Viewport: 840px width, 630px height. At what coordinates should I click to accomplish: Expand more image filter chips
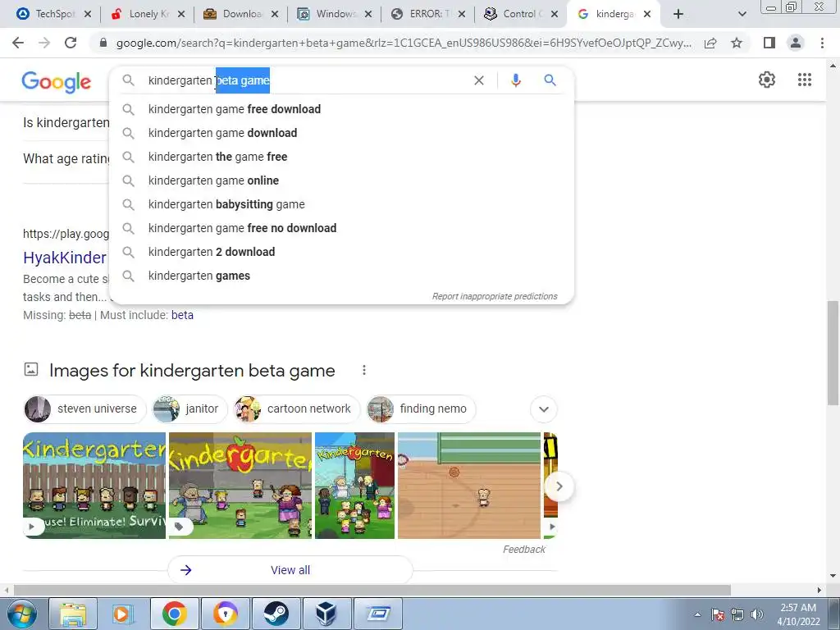(544, 409)
